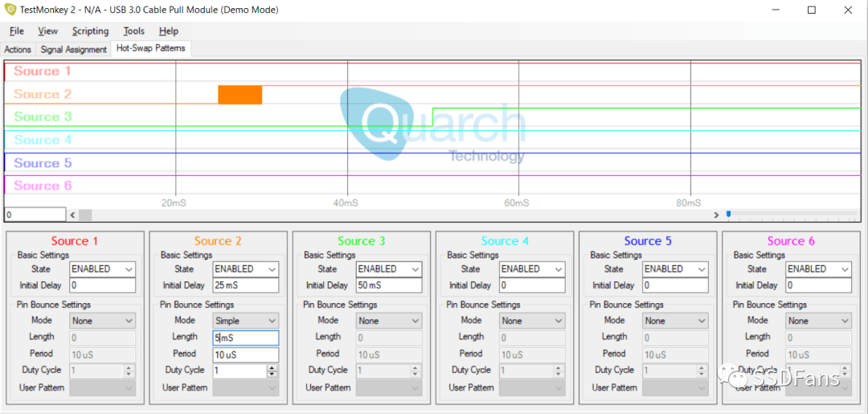Click Source 2 Duty Cycle value field
868x414 pixels.
point(240,371)
